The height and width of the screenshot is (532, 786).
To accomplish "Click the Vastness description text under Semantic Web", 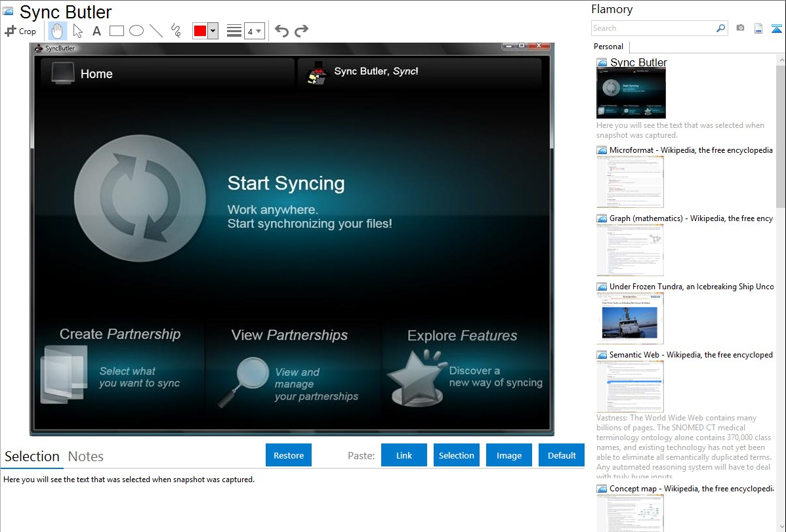I will tap(684, 447).
